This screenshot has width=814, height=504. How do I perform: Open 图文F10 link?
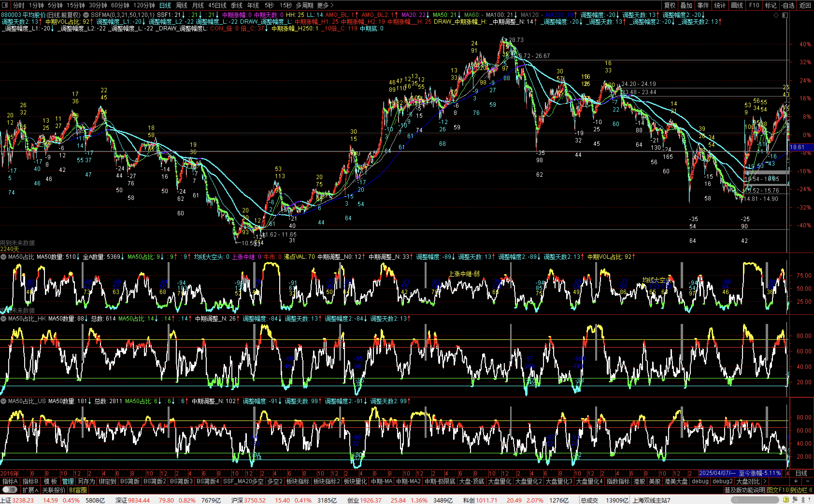coord(778,490)
